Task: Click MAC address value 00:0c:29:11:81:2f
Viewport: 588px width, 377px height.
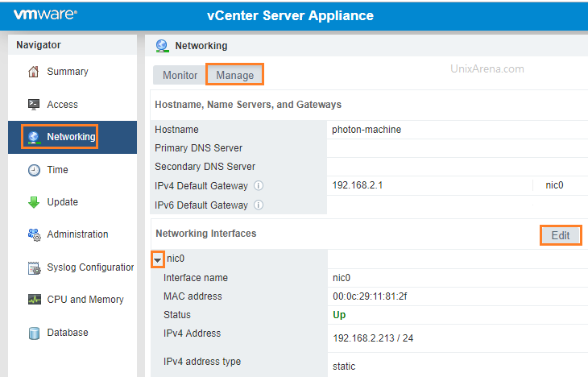Action: [x=370, y=296]
